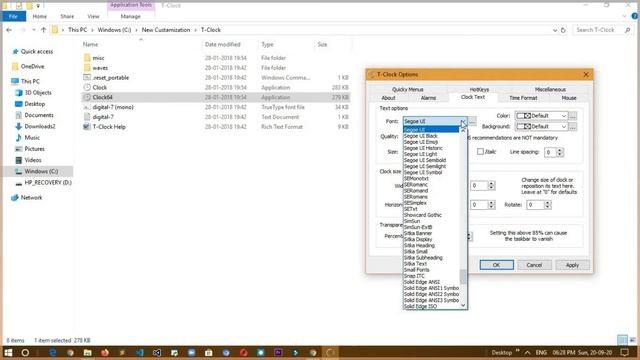This screenshot has width=640, height=360.
Task: Adjust the Rotate value stepper
Action: coord(547,204)
